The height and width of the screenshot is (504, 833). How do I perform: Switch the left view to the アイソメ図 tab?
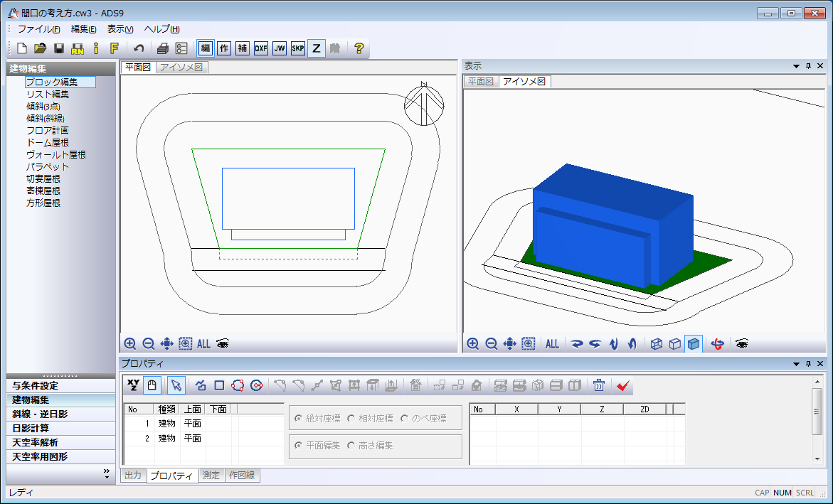click(x=181, y=68)
